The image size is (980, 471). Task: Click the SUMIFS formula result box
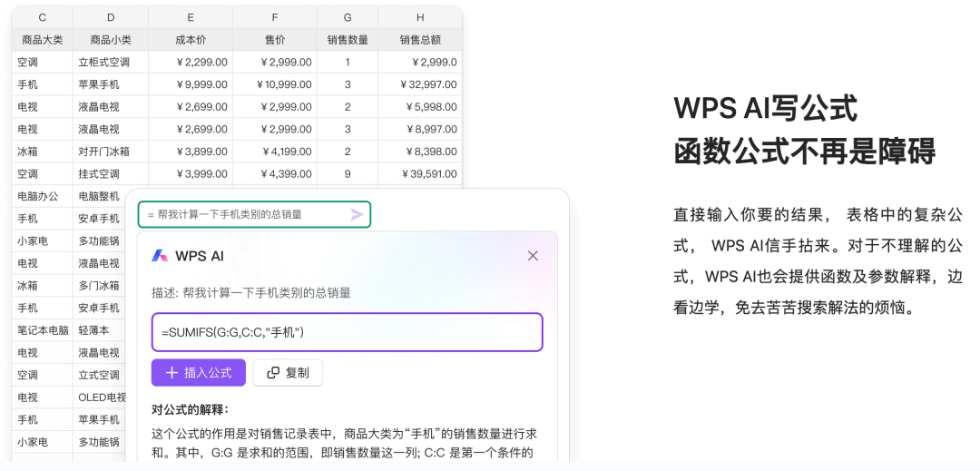click(x=347, y=332)
